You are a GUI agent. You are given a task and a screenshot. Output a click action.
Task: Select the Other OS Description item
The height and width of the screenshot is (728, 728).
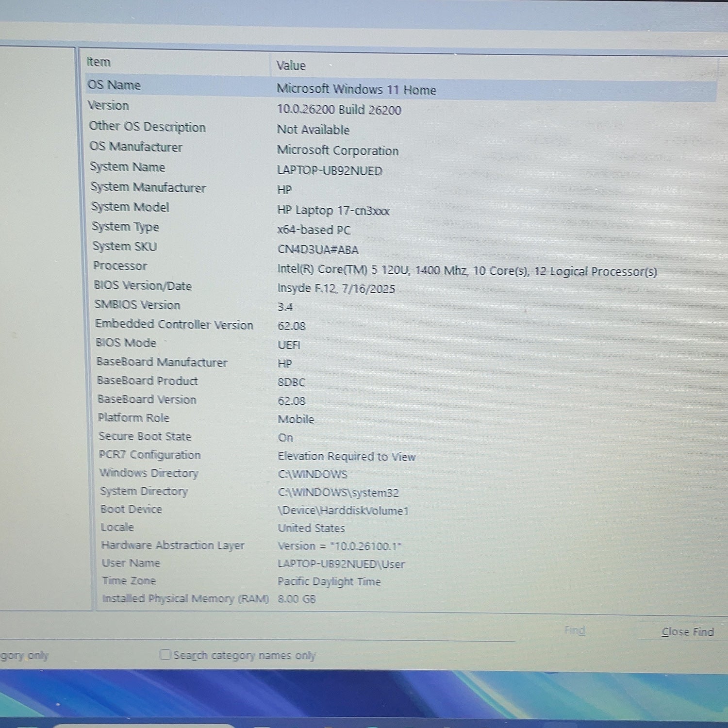147,127
